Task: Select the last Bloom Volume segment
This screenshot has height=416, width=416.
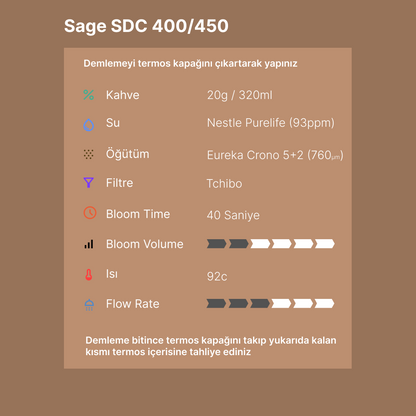Action: pyautogui.click(x=325, y=244)
